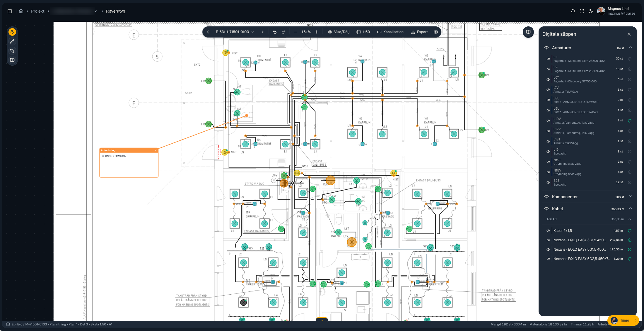Close the Digitala slippen panel
The width and height of the screenshot is (644, 331).
pyautogui.click(x=629, y=34)
